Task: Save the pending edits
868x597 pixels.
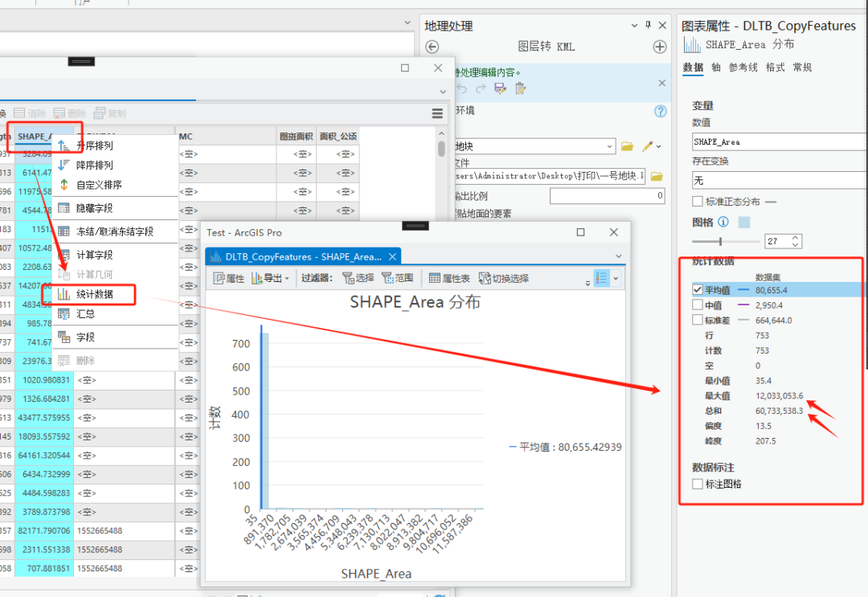Action: coord(501,88)
